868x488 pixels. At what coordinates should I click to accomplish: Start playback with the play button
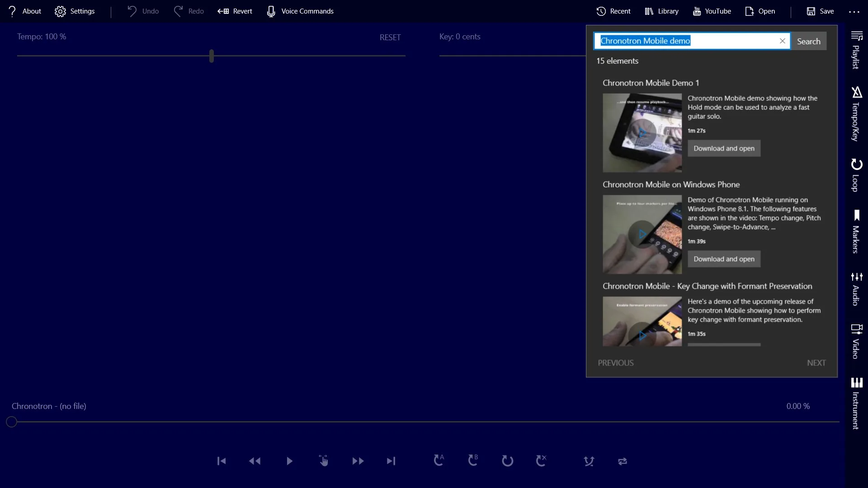click(x=289, y=461)
